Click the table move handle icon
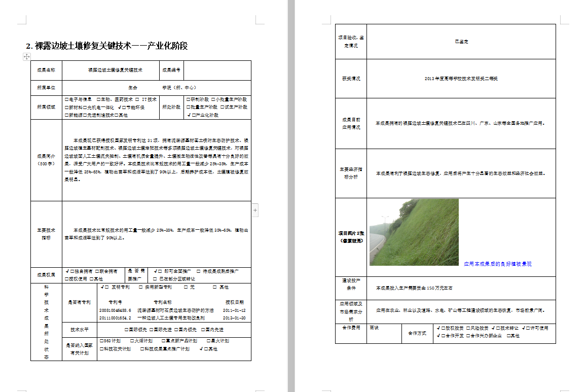 (x=26, y=57)
